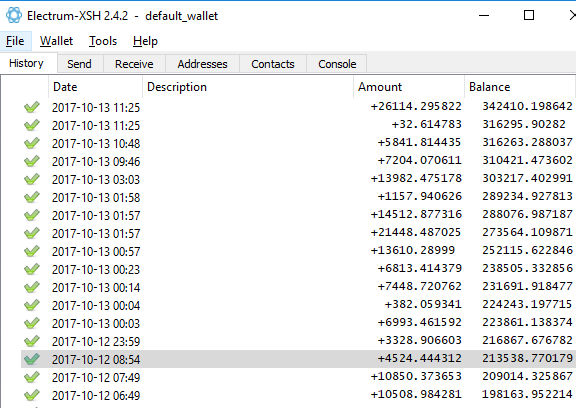Click checkmark icon on the 2017-10-13 00:57 row
Viewport: 576px width, 408px height.
click(x=32, y=251)
